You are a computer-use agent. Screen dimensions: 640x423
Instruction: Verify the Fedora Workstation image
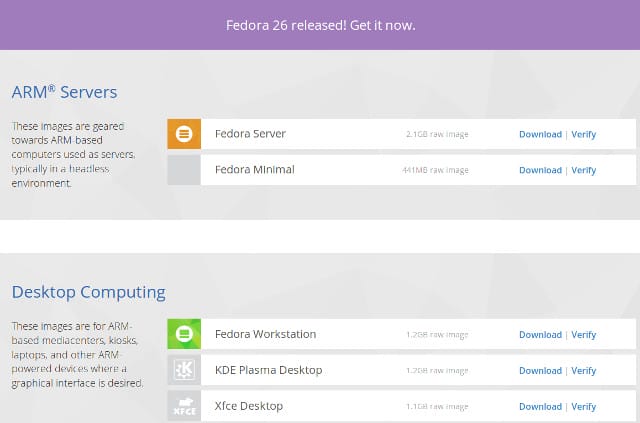(x=584, y=335)
